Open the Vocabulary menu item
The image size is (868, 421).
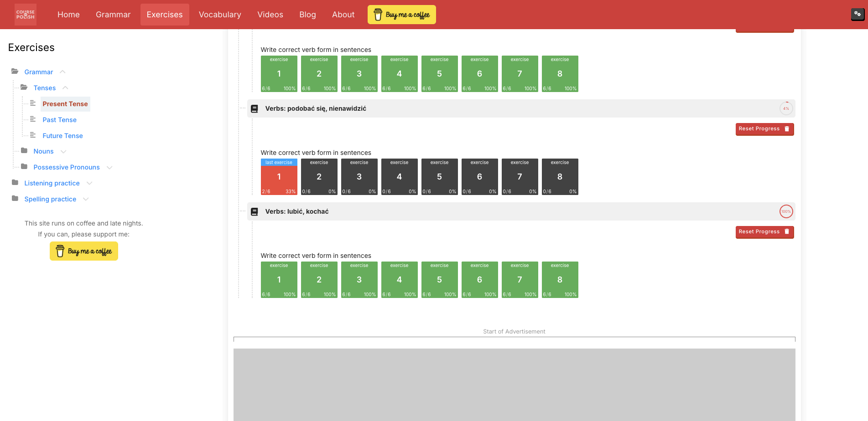coord(220,15)
